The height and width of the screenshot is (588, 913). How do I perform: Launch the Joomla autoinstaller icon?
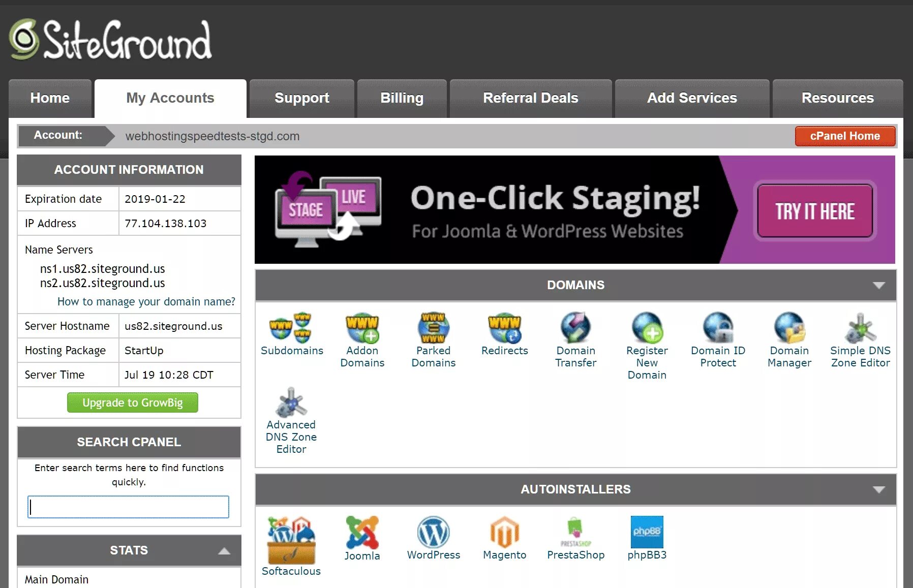tap(362, 532)
